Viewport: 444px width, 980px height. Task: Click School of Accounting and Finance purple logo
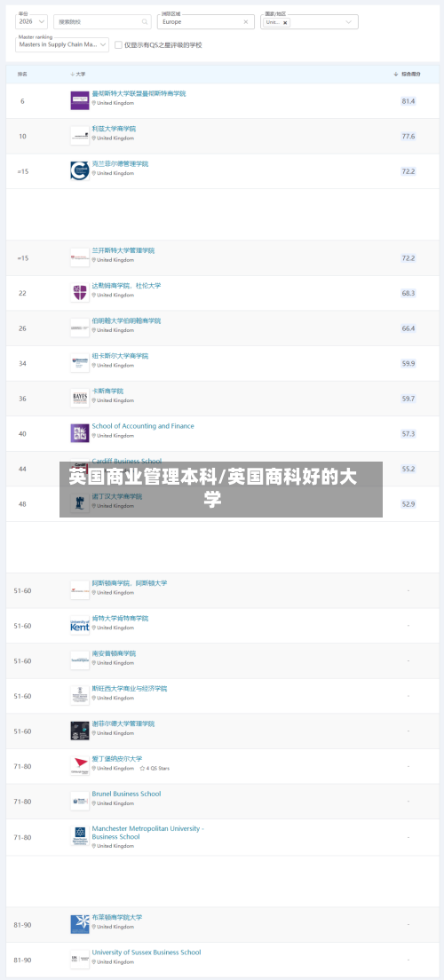click(80, 433)
